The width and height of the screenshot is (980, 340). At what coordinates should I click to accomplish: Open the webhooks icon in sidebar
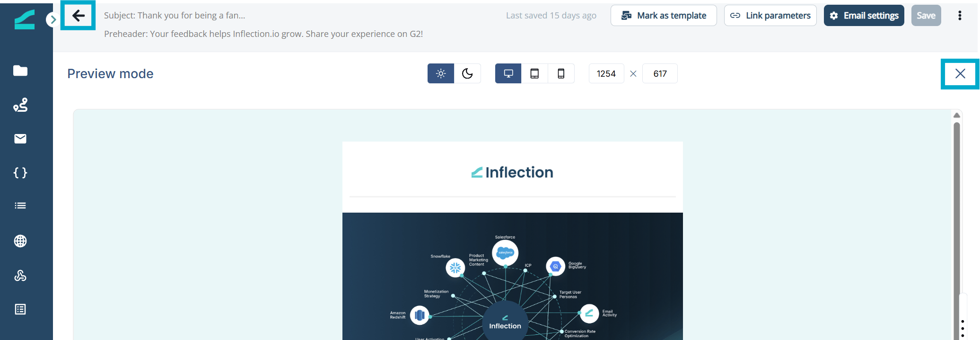(20, 275)
